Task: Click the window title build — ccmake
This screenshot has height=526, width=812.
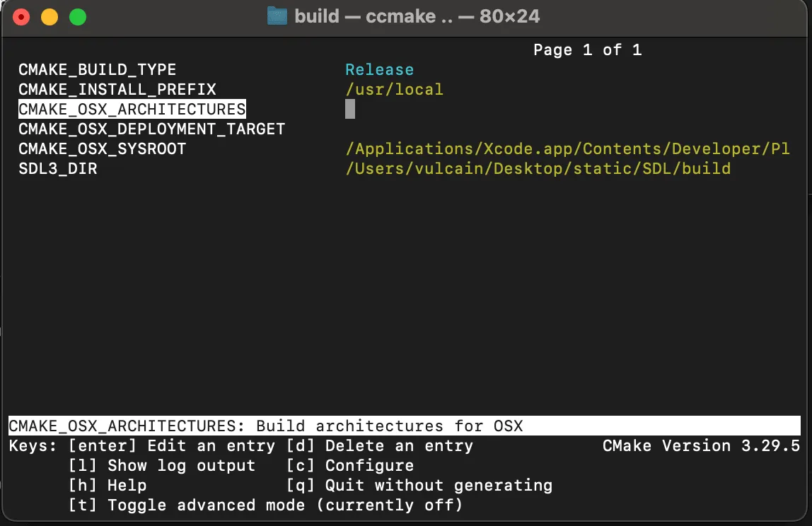Action: click(417, 16)
